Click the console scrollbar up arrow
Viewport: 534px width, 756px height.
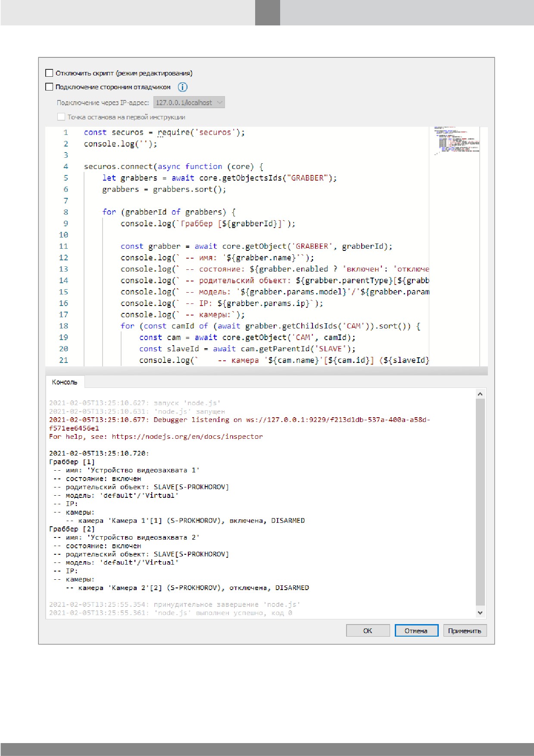[x=480, y=394]
